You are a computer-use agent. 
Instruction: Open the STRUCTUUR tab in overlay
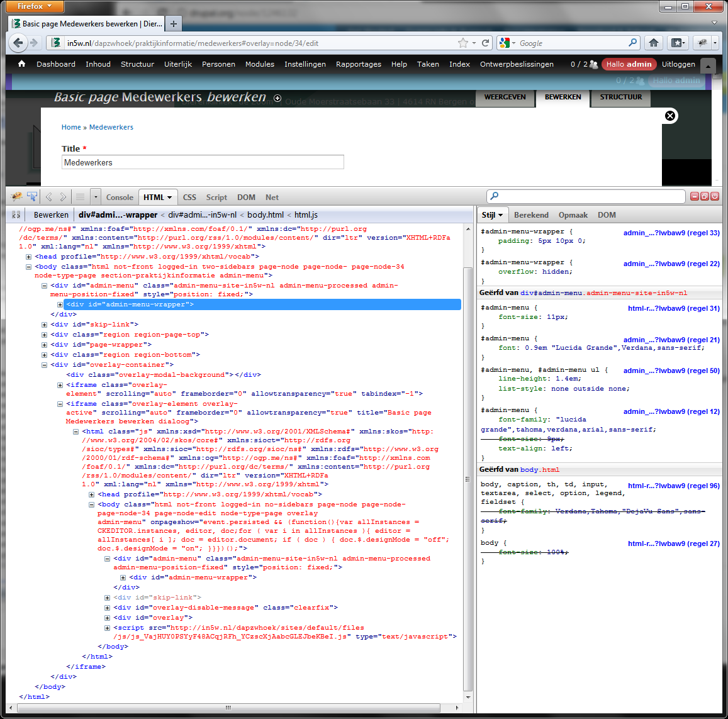[x=620, y=98]
